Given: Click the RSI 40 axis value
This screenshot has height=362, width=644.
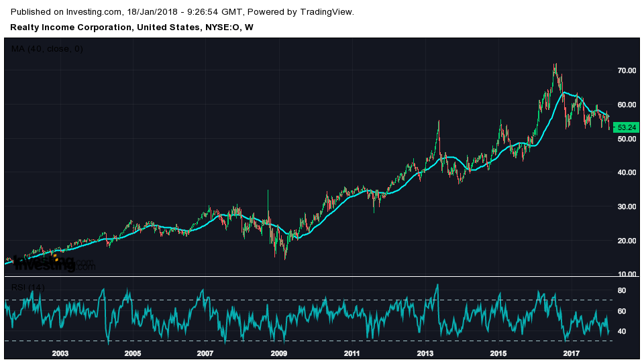Looking at the screenshot, I should 622,331.
